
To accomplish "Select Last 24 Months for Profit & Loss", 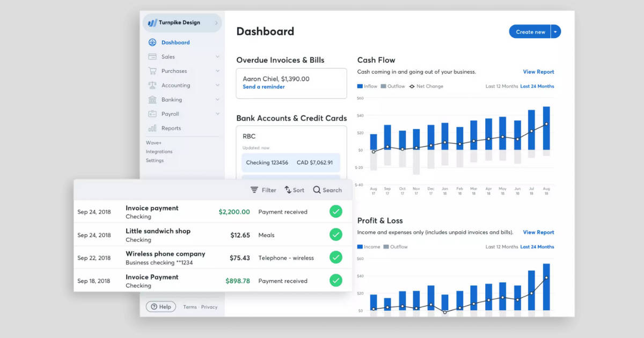I will coord(538,246).
